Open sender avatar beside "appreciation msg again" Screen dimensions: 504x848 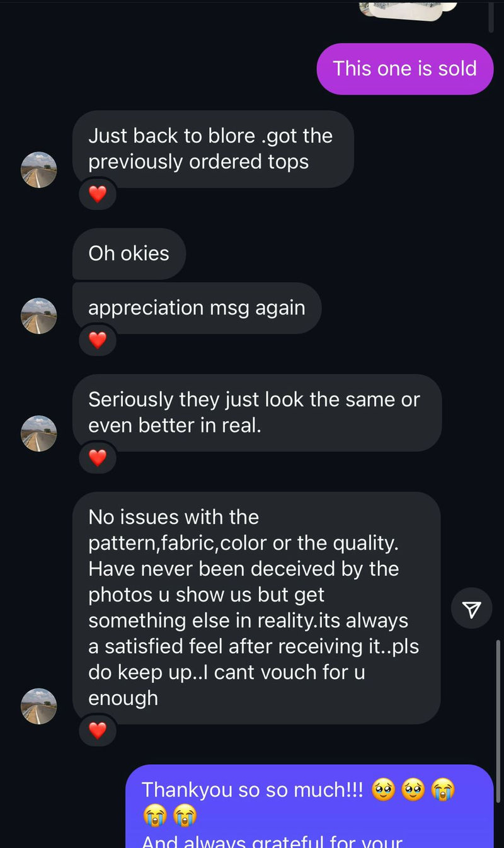[x=39, y=316]
